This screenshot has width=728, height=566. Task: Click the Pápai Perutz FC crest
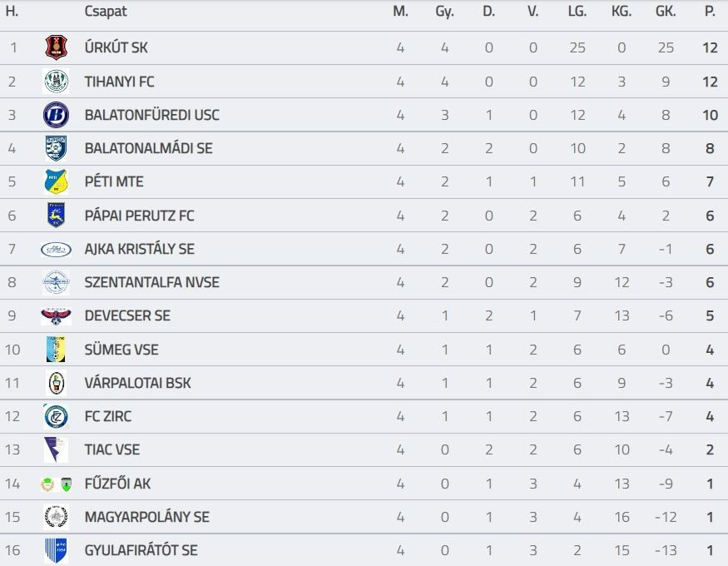point(56,216)
